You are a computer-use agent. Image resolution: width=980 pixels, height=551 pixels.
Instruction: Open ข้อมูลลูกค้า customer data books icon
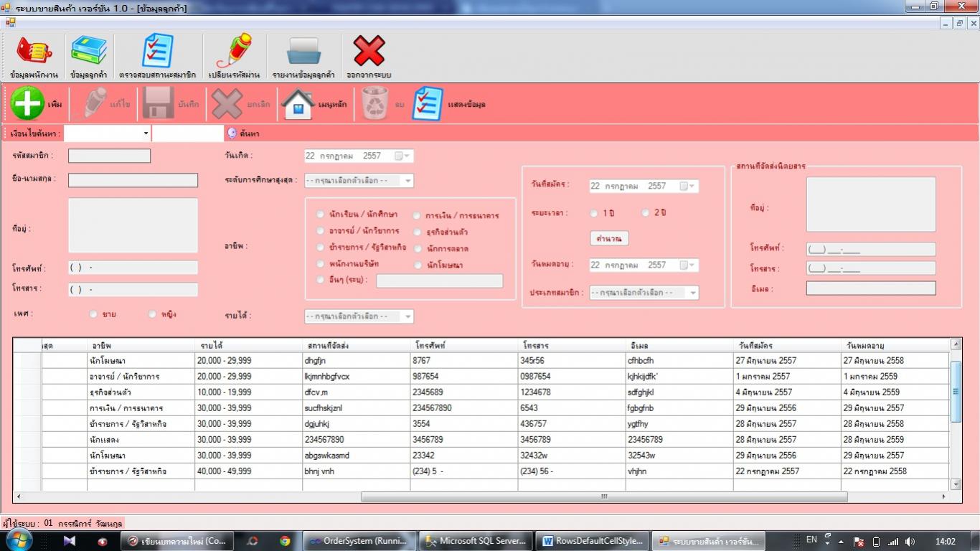tap(89, 51)
